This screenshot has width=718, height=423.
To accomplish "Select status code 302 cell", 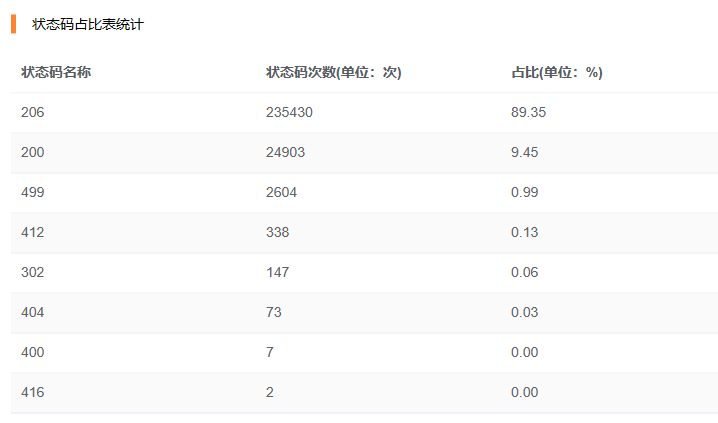I will point(33,273).
